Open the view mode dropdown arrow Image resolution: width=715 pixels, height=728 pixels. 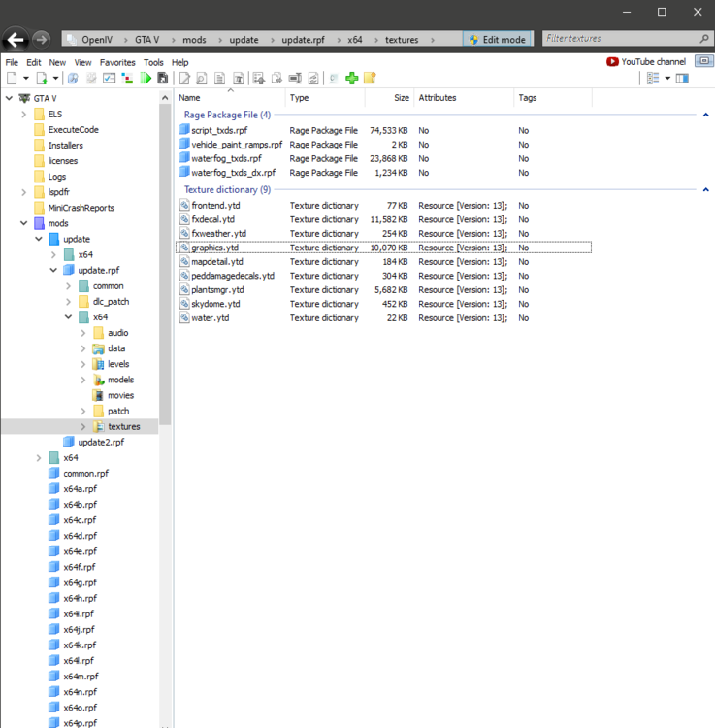pyautogui.click(x=667, y=79)
